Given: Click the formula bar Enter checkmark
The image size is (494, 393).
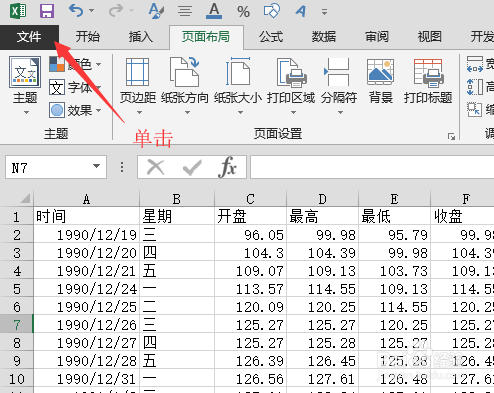Looking at the screenshot, I should (192, 168).
